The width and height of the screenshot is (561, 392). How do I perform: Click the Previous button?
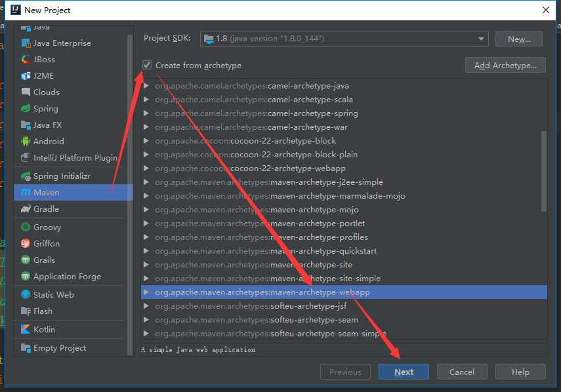(x=346, y=372)
